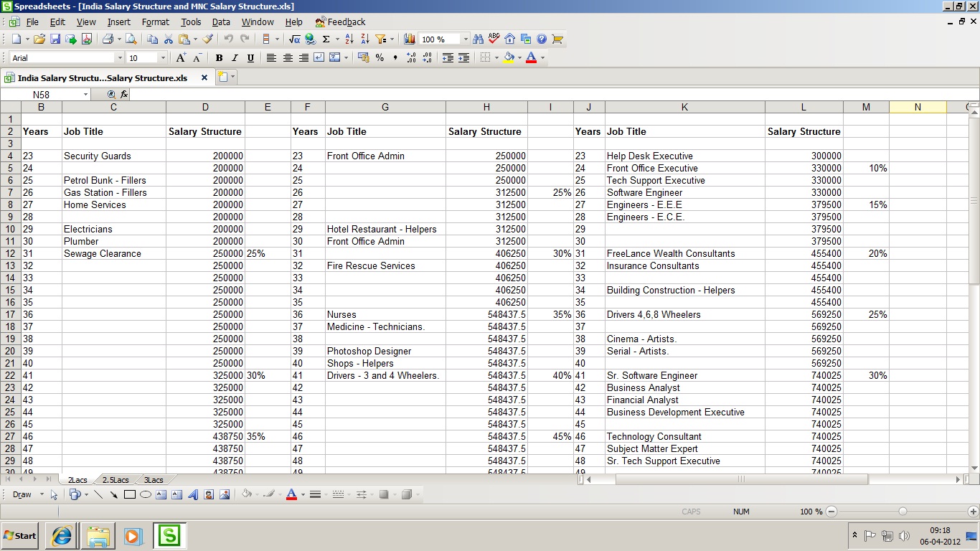Viewport: 980px width, 551px height.
Task: Open Find with the binoculars icon
Action: coord(478,39)
